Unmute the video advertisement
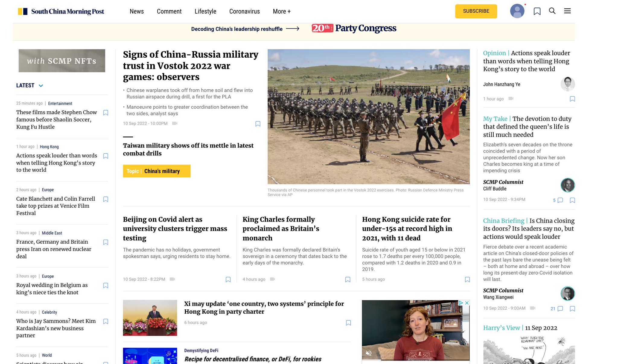The width and height of the screenshot is (618, 364). click(368, 353)
